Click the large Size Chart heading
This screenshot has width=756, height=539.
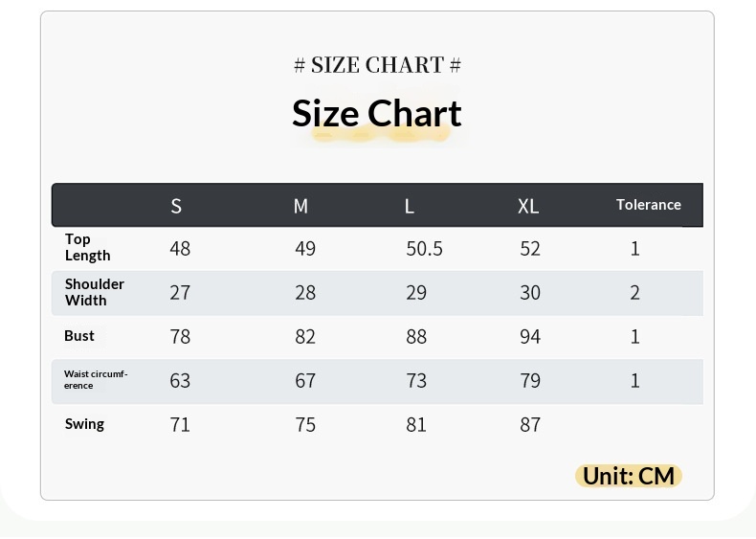coord(376,113)
